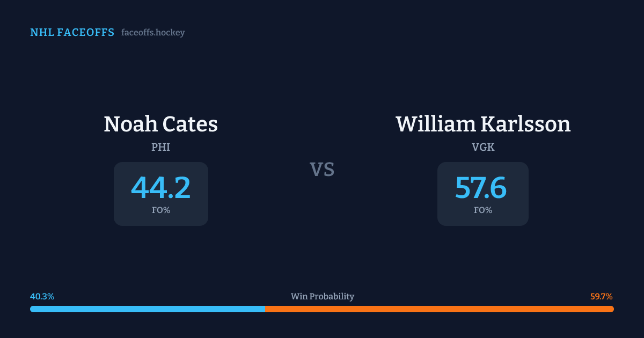Click the blue segment of the probability bar
The image size is (644, 338).
click(x=148, y=309)
